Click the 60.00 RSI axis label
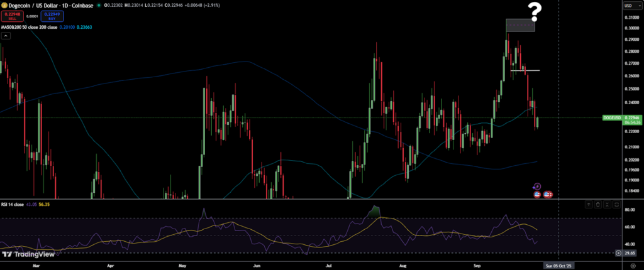Image resolution: width=644 pixels, height=270 pixels. (x=630, y=227)
